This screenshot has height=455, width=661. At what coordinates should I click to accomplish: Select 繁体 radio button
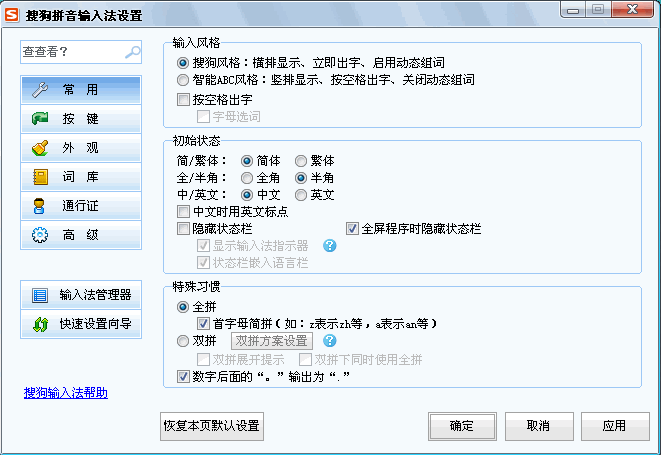(x=300, y=161)
